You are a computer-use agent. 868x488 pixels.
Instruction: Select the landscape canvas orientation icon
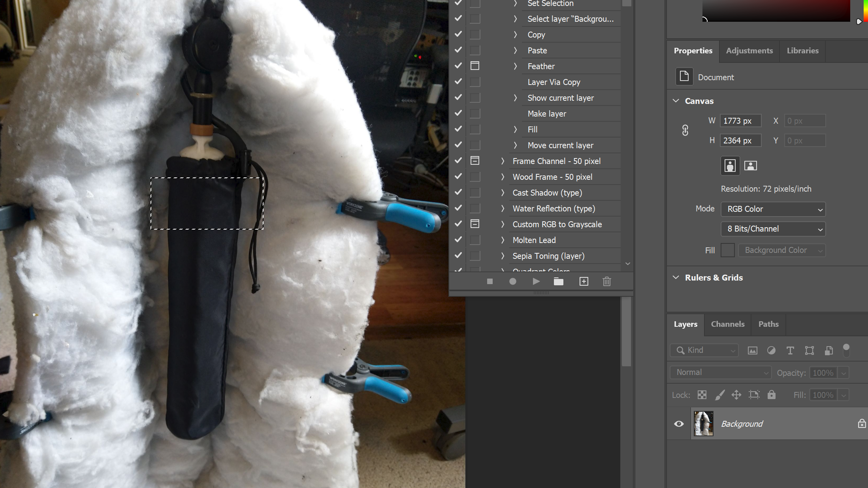pos(750,166)
